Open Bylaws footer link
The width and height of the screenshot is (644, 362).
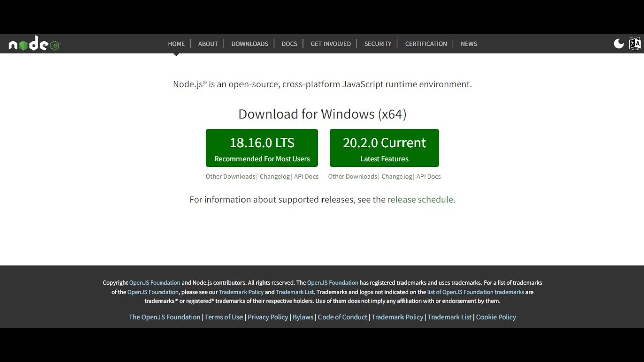(x=303, y=317)
